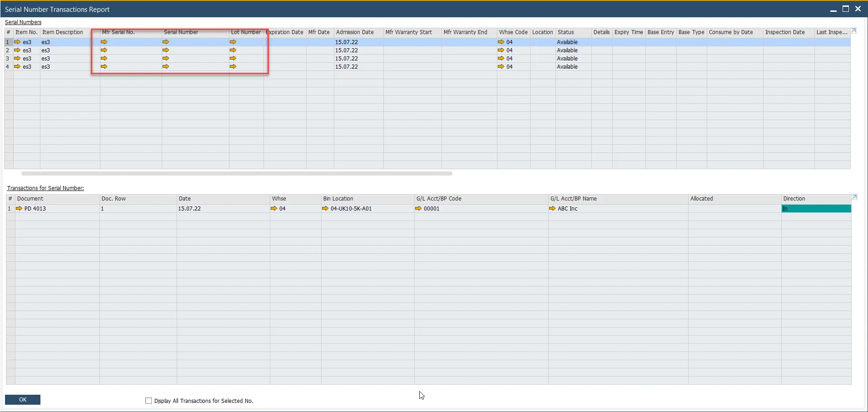
Task: Select row number 3 in Serial Numbers
Action: (x=8, y=58)
